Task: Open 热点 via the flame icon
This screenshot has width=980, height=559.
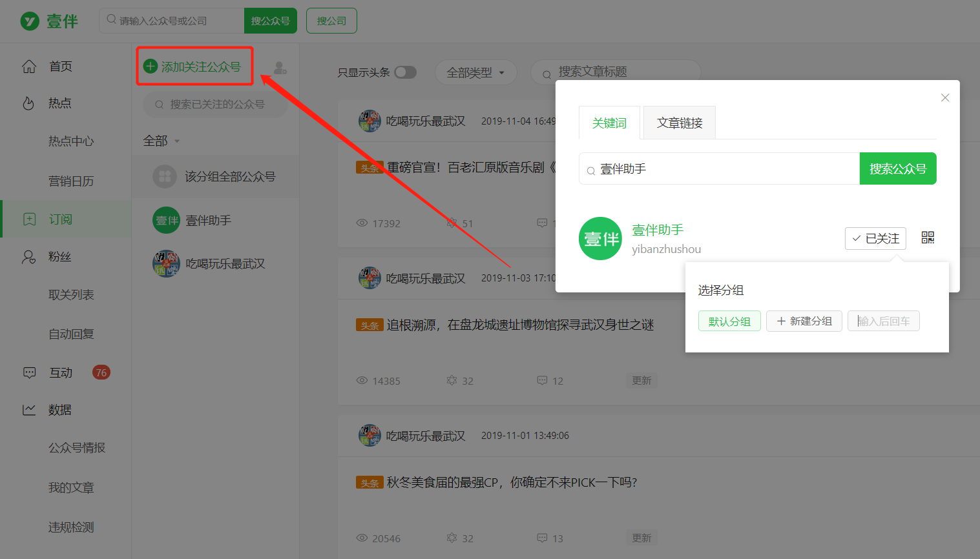Action: tap(29, 103)
